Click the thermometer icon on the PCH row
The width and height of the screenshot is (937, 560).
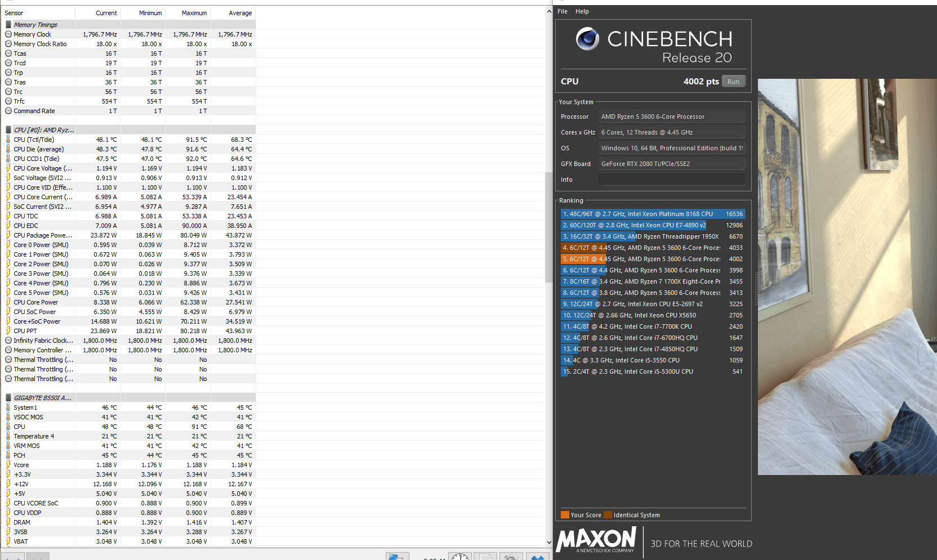coord(8,455)
